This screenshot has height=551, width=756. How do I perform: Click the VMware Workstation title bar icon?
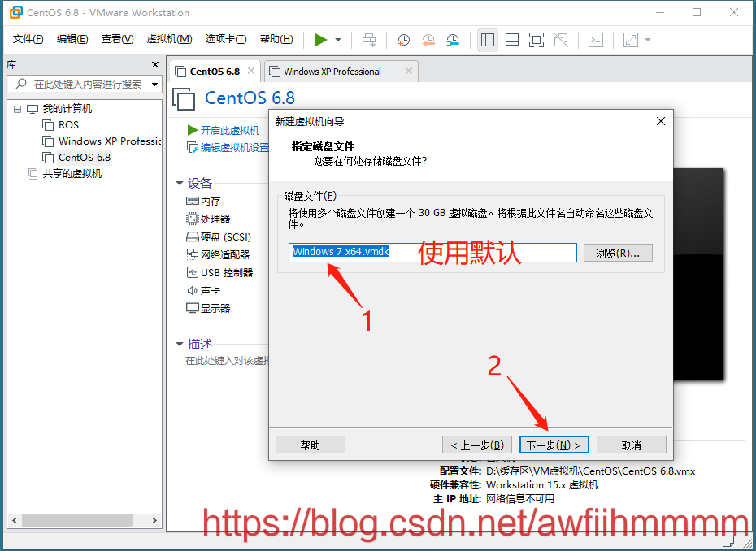point(16,12)
